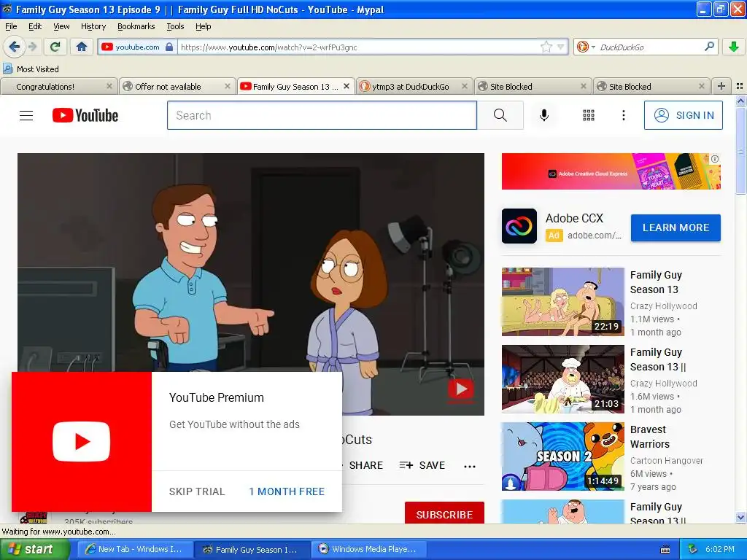
Task: Click the red play watermark in video
Action: [461, 389]
